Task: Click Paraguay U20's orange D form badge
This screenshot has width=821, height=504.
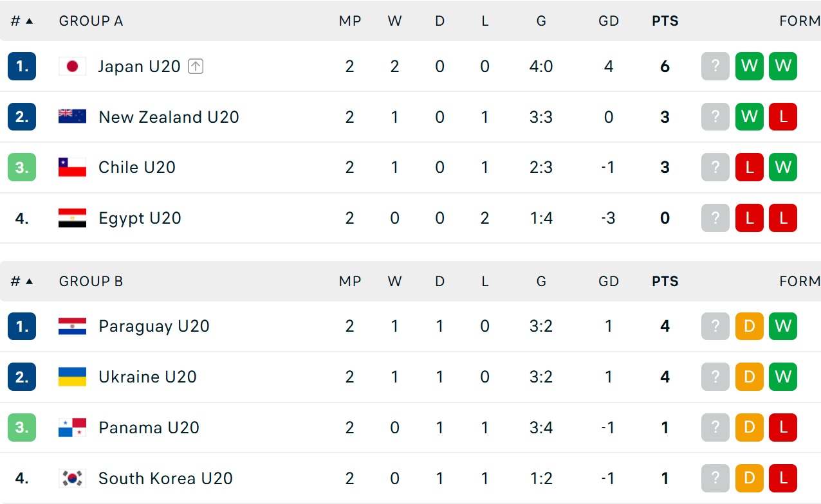Action: pyautogui.click(x=749, y=326)
